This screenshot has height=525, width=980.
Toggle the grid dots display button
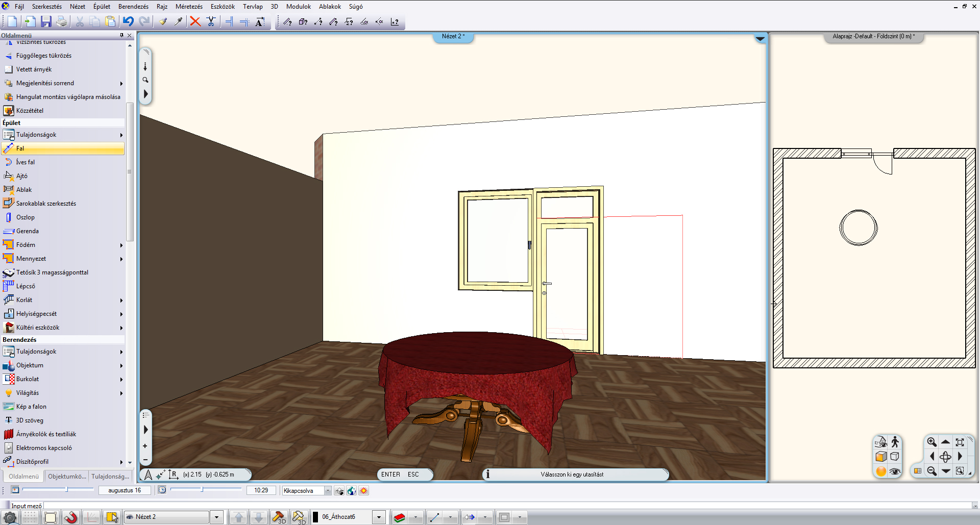(x=30, y=517)
